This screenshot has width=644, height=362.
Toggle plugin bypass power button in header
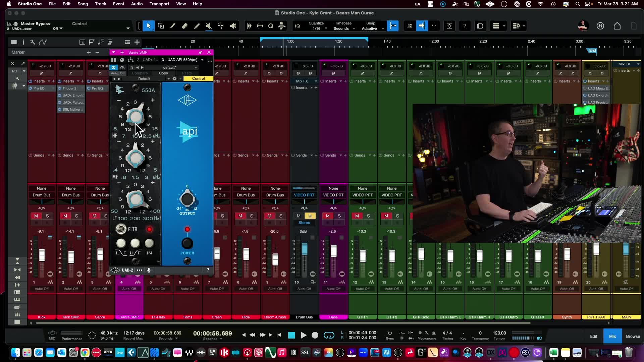click(113, 67)
